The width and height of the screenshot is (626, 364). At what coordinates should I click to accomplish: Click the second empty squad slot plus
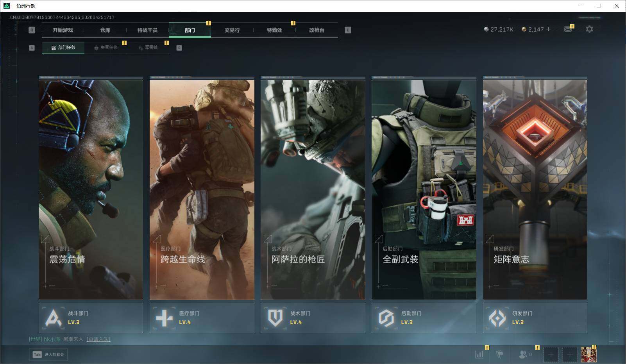pyautogui.click(x=569, y=354)
